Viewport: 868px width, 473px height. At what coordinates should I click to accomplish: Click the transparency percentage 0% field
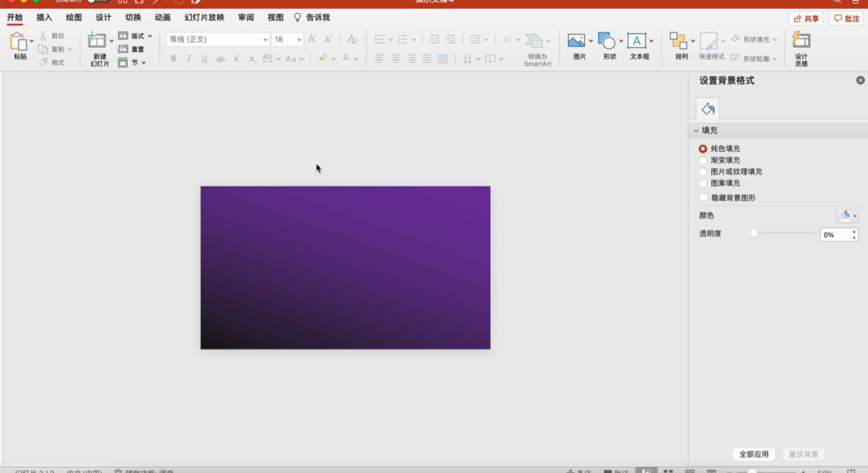(835, 235)
